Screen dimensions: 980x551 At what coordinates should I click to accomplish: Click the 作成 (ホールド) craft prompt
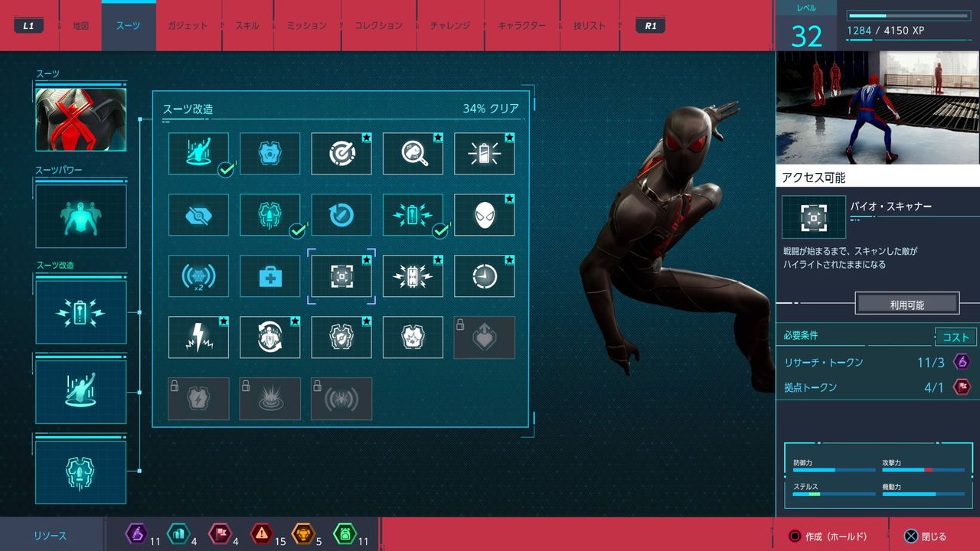click(828, 536)
